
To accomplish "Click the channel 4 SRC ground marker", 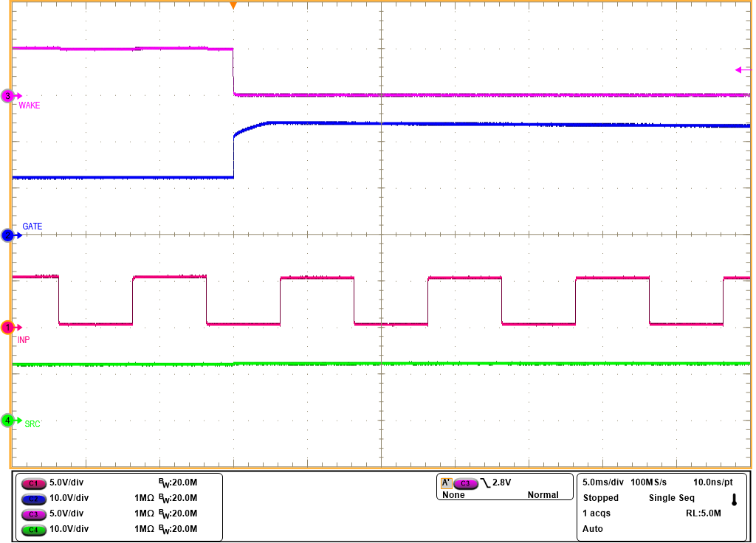I will click(x=9, y=421).
